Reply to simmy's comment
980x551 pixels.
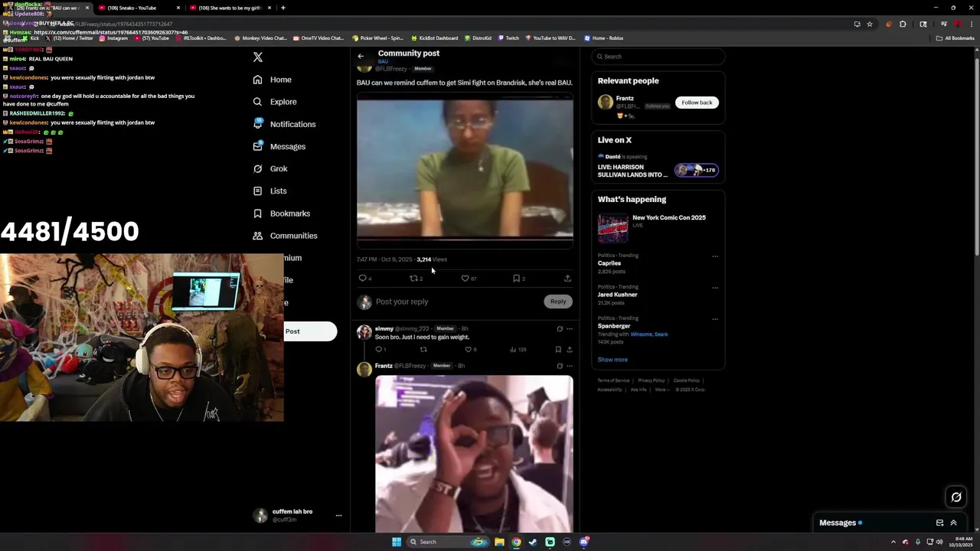tap(378, 350)
